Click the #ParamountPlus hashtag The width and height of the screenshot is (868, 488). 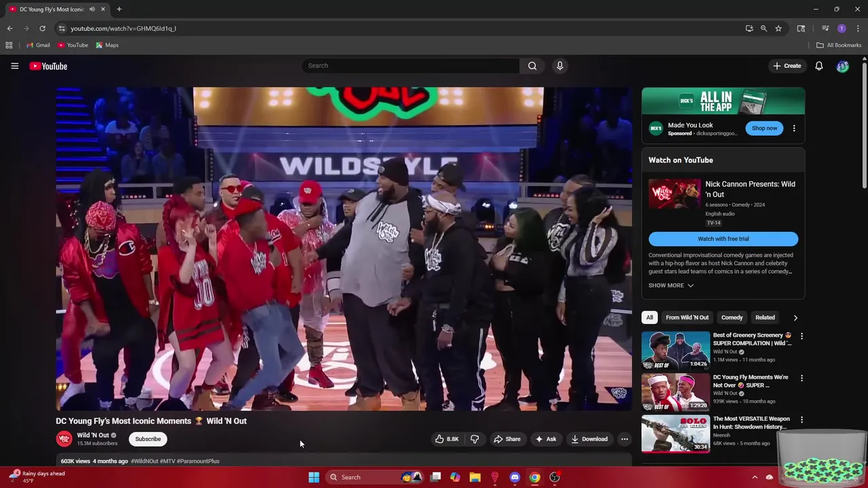click(199, 461)
